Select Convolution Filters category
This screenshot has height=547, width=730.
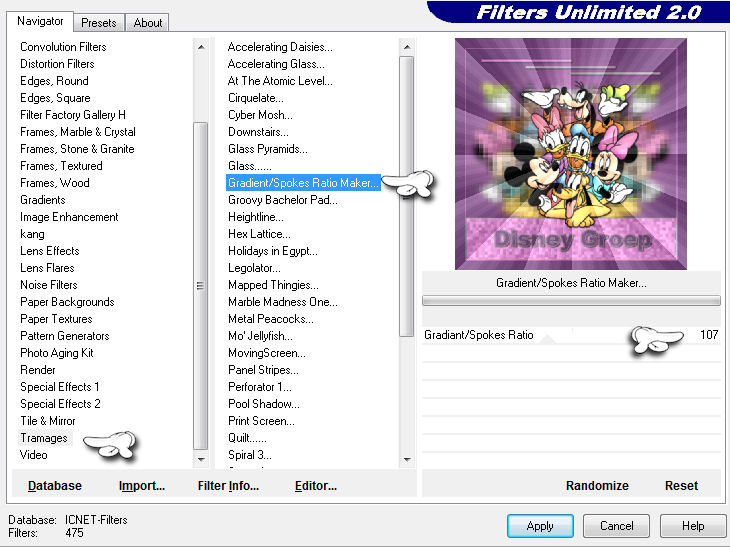pyautogui.click(x=63, y=47)
